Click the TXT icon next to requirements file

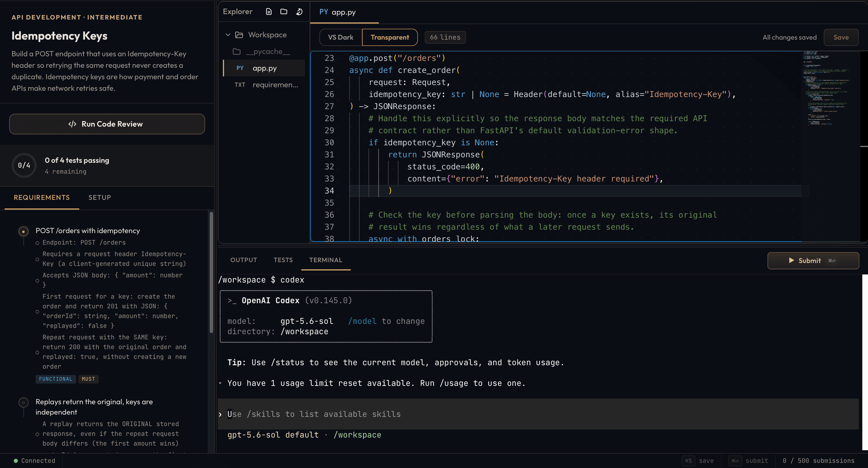240,85
